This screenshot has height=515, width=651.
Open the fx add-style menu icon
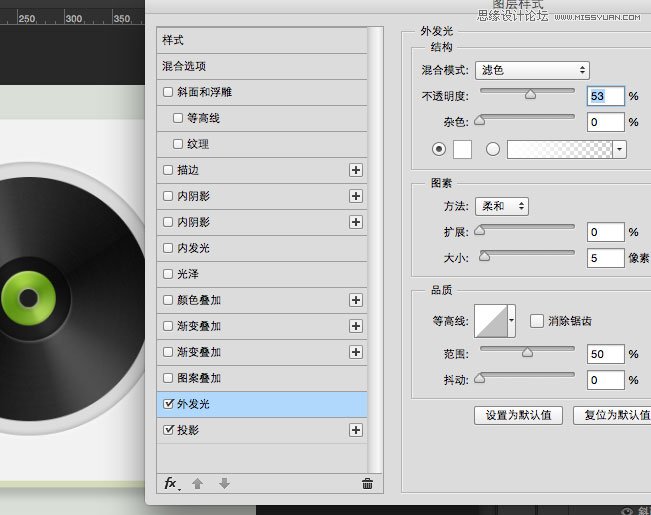point(171,483)
